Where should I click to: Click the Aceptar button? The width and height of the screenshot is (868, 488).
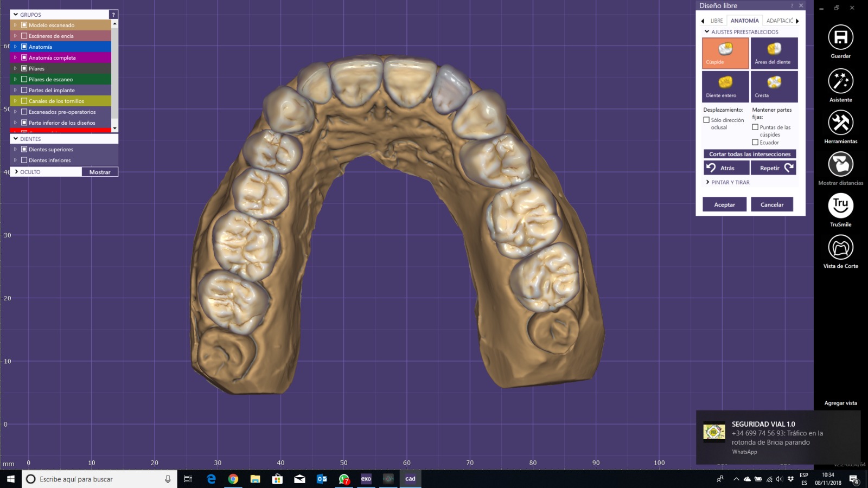pos(725,204)
